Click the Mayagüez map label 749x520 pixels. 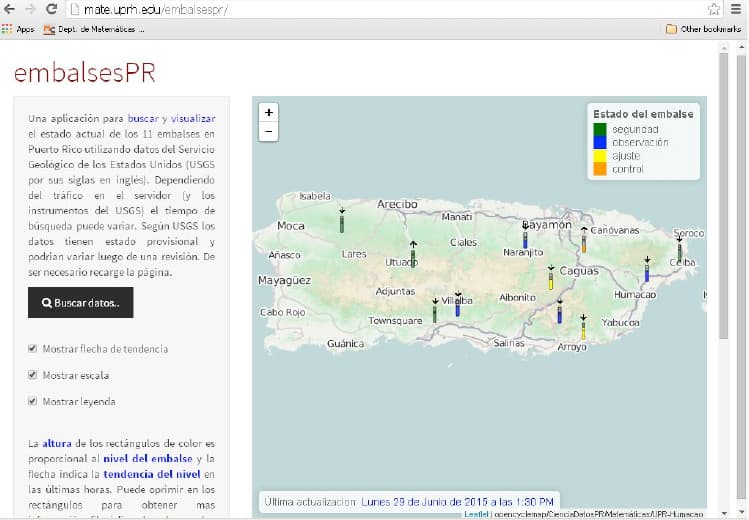(x=284, y=280)
